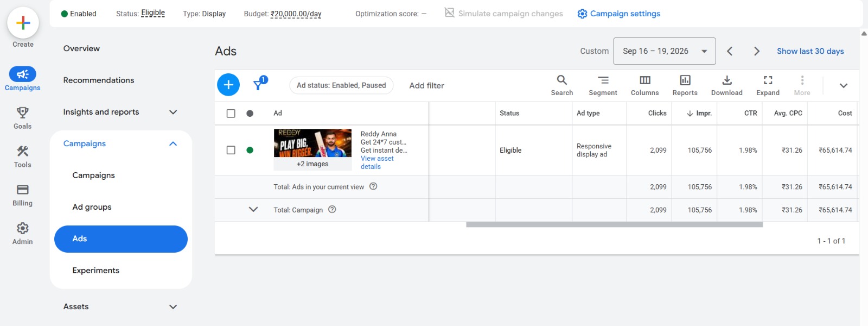Select Experiments in navigation
Viewport: 868px width, 326px height.
[x=95, y=270]
